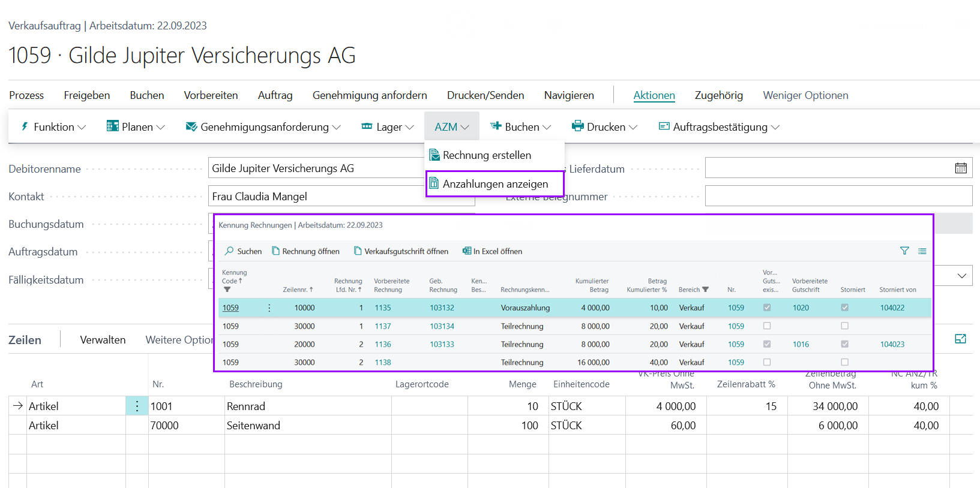Click the Kumulierter Betrag cell '16 000,00'
This screenshot has width=980, height=488.
[593, 362]
